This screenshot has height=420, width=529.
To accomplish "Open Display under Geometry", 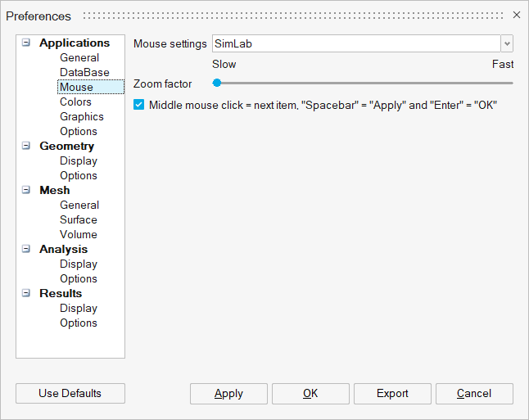I will point(78,161).
